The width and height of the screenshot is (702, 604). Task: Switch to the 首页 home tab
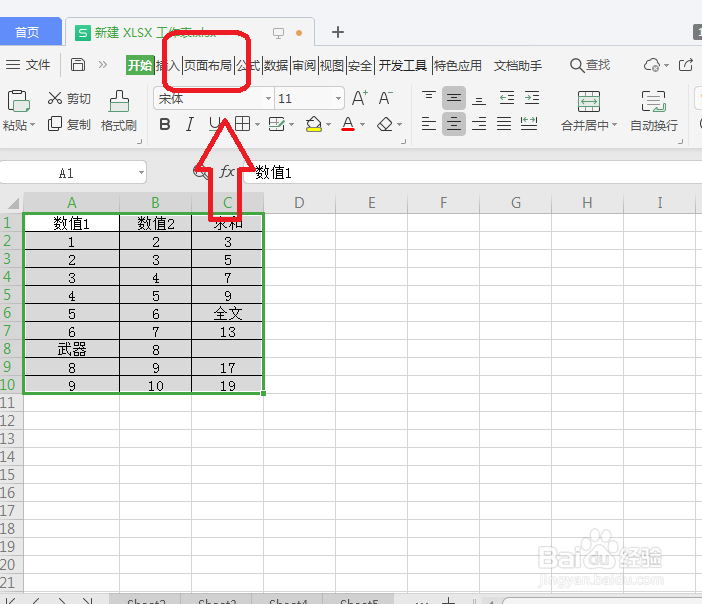tap(27, 32)
